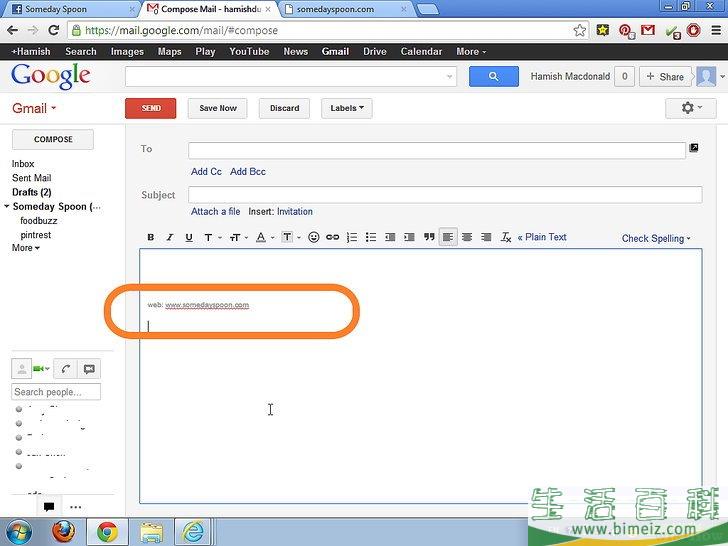Click in the To field

pyautogui.click(x=436, y=150)
